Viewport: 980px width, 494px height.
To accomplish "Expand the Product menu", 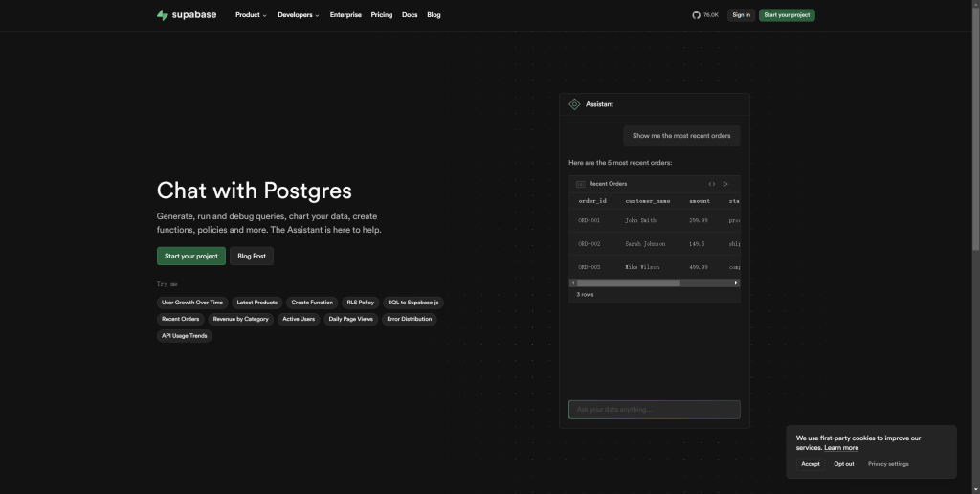I will 251,15.
